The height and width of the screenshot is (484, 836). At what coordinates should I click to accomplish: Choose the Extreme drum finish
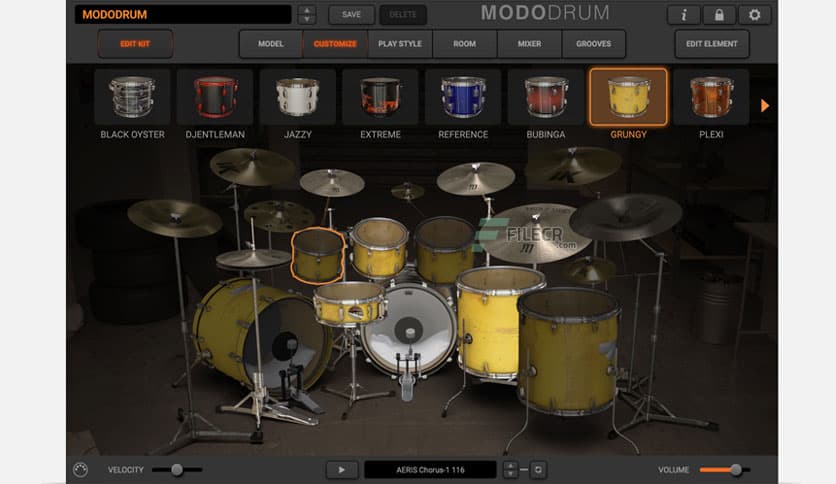(x=380, y=96)
